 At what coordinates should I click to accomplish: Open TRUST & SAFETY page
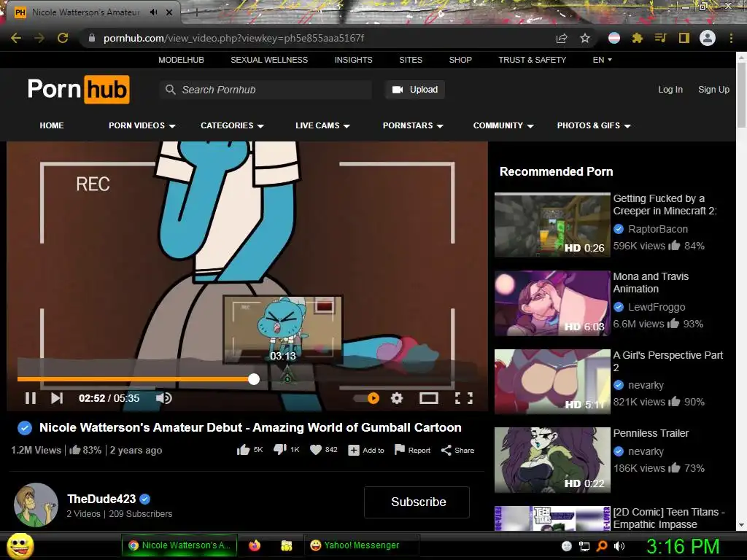click(532, 60)
